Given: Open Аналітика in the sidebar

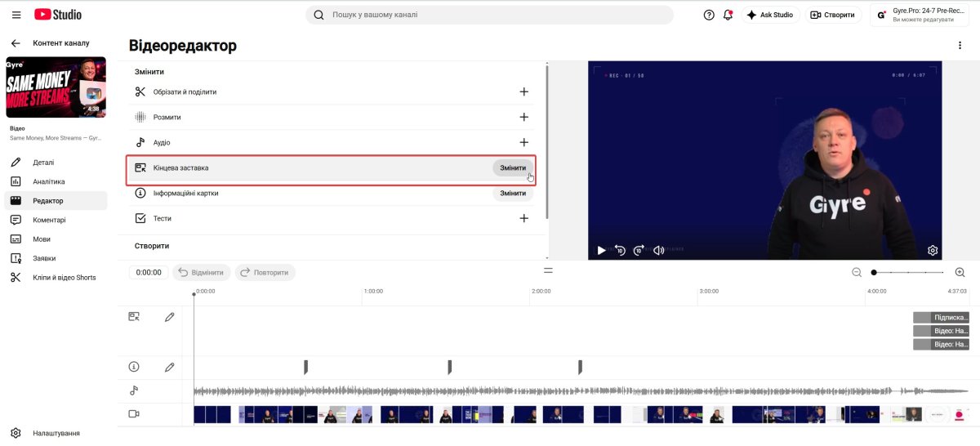Looking at the screenshot, I should 56,181.
